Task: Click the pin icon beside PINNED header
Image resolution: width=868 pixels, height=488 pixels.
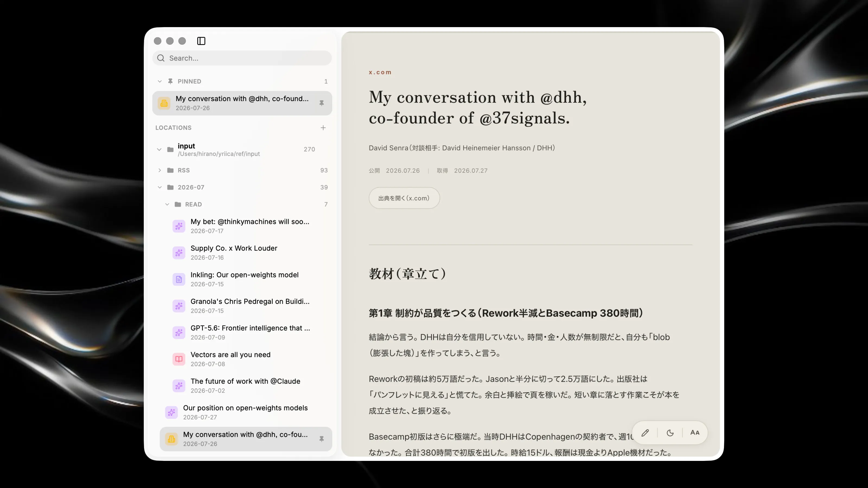Action: point(171,81)
